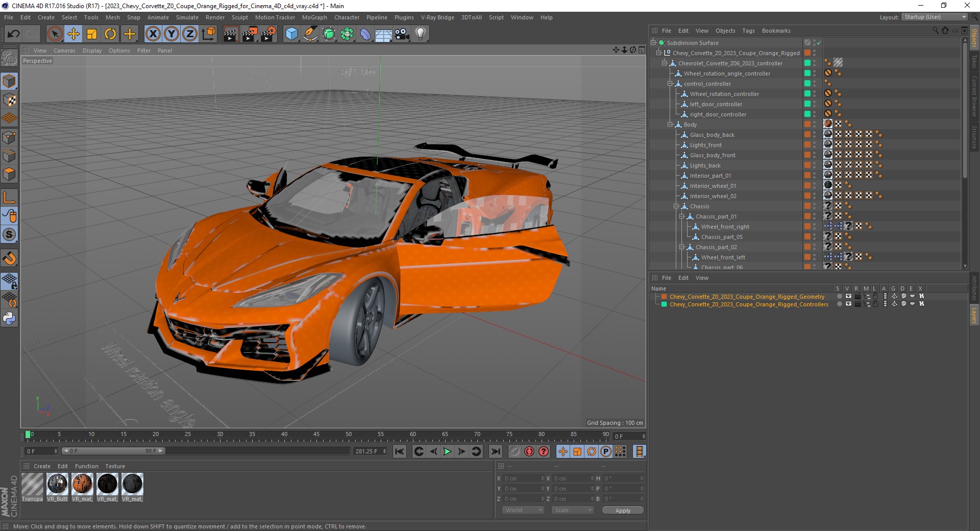Open the Layout dropdown Startup (User)
980x531 pixels.
935,17
